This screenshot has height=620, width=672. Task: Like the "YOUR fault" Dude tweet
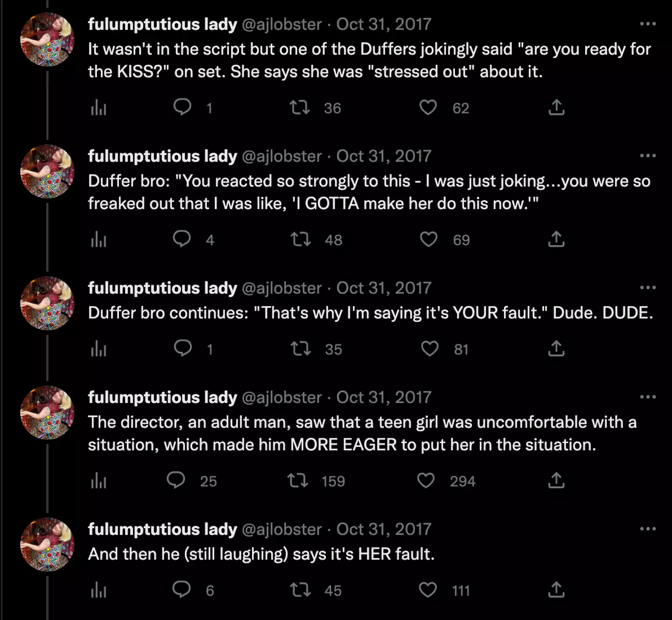[x=429, y=348]
